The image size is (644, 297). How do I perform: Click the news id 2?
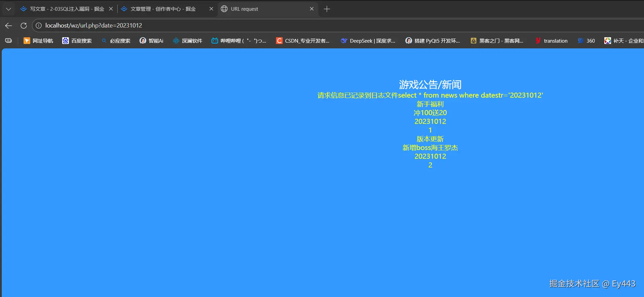(430, 165)
